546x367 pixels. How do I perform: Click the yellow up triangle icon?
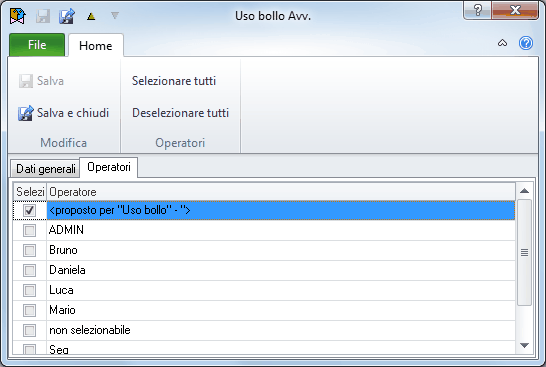pos(91,16)
